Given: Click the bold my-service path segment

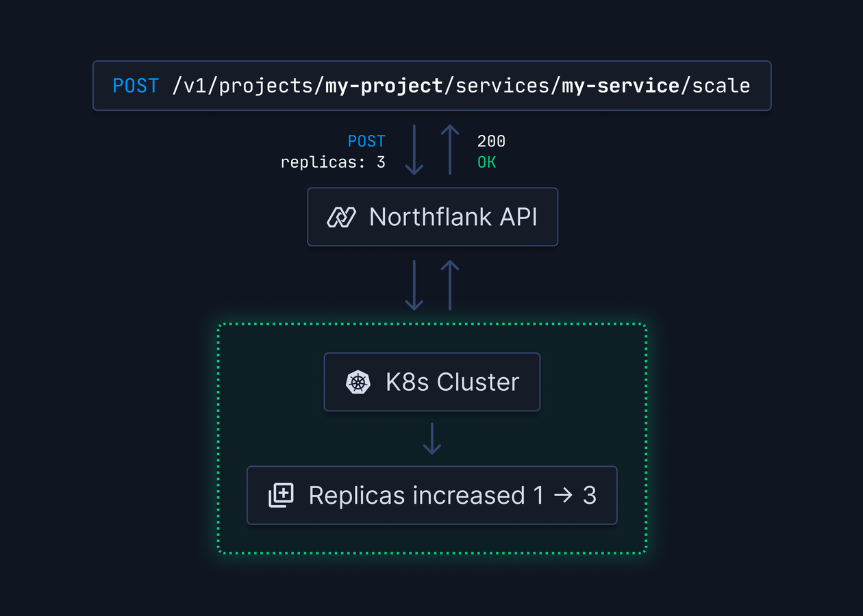Looking at the screenshot, I should 621,86.
